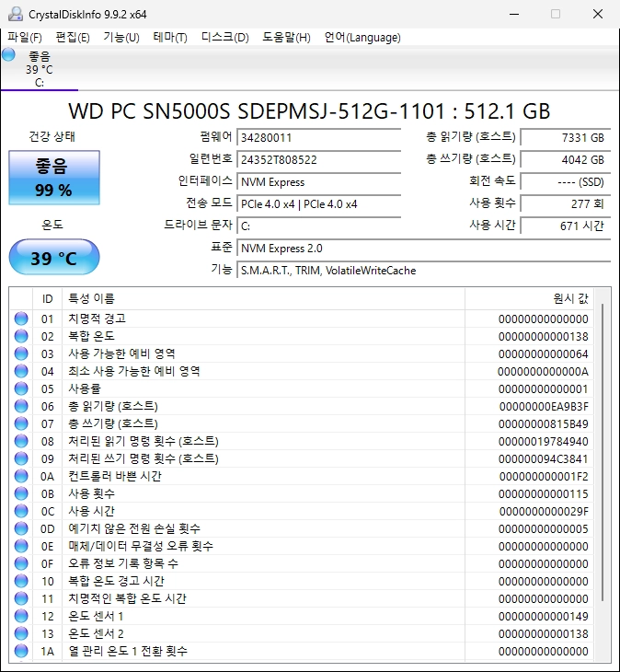This screenshot has height=672, width=620.
Task: Click the S.M.A.R.T. list vertical scrollbar
Action: pyautogui.click(x=602, y=452)
